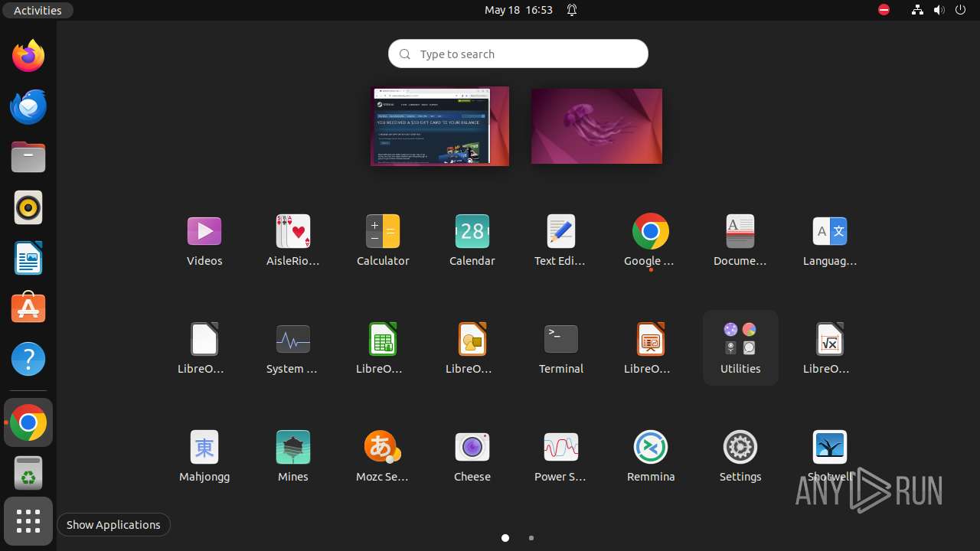The width and height of the screenshot is (980, 551).
Task: Switch to Chrome in the dock
Action: tap(28, 422)
